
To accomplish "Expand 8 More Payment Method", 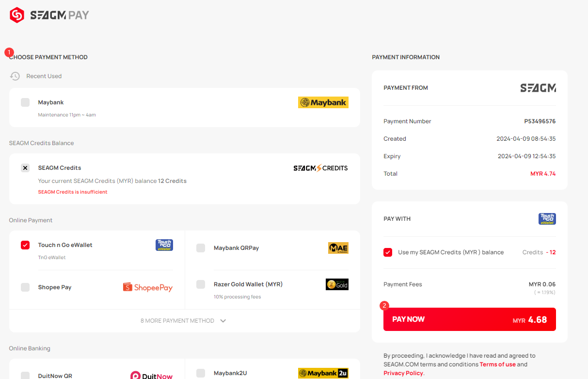I will click(x=184, y=321).
